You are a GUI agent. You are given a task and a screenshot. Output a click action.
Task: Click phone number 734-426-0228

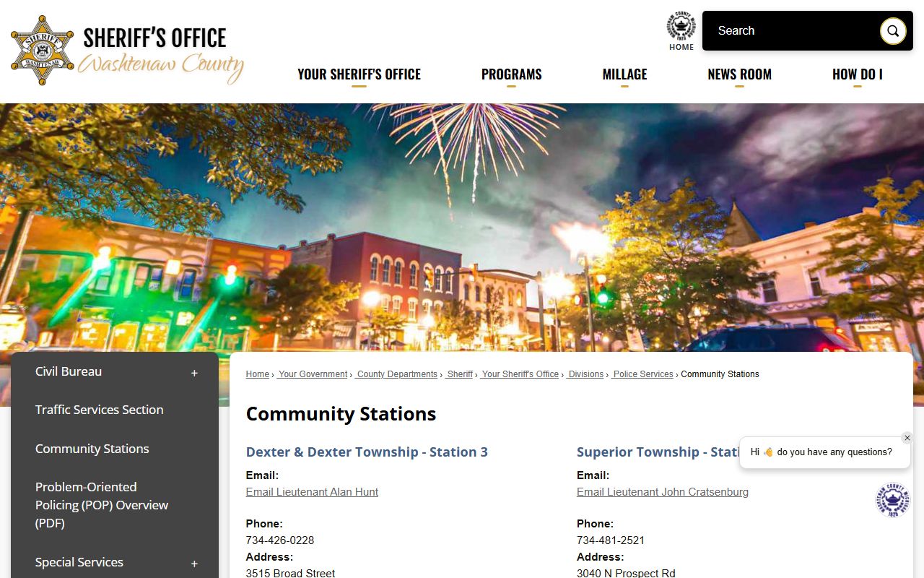click(280, 540)
